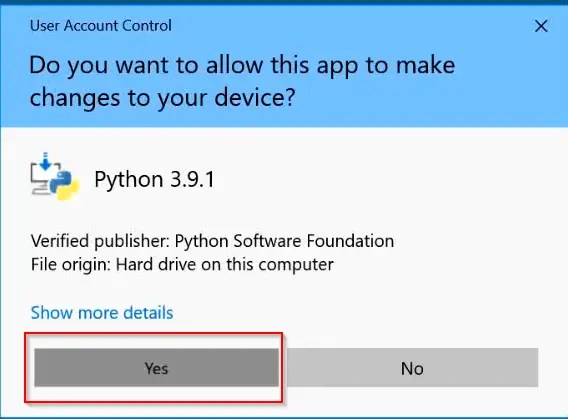This screenshot has height=419, width=568.
Task: Choose No to deny the app
Action: (412, 368)
